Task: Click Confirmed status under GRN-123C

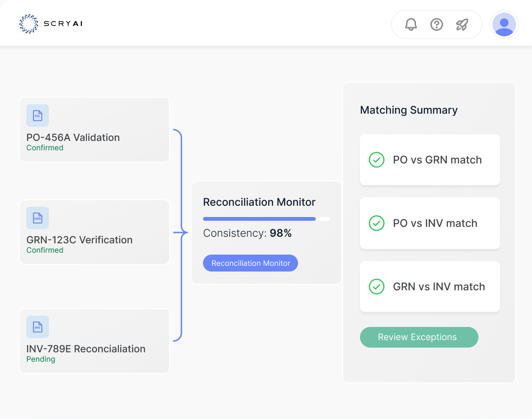Action: pos(45,250)
